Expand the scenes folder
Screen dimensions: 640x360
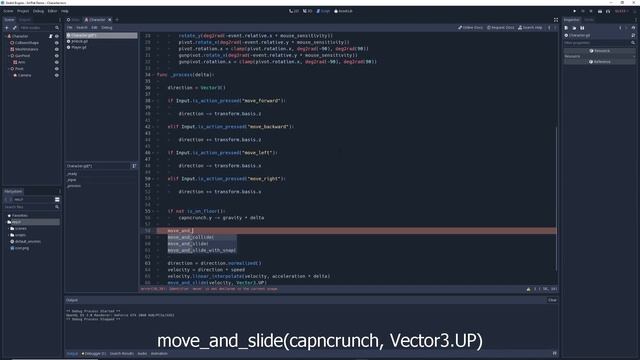click(x=9, y=229)
